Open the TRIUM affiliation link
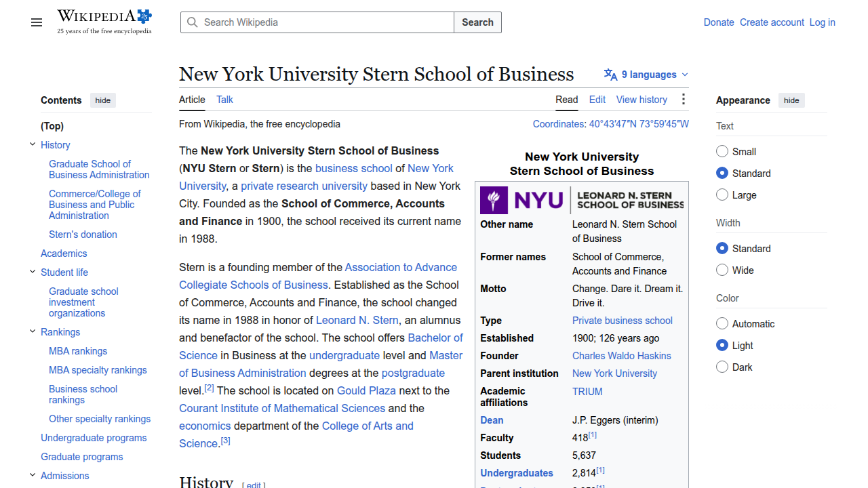 587,392
